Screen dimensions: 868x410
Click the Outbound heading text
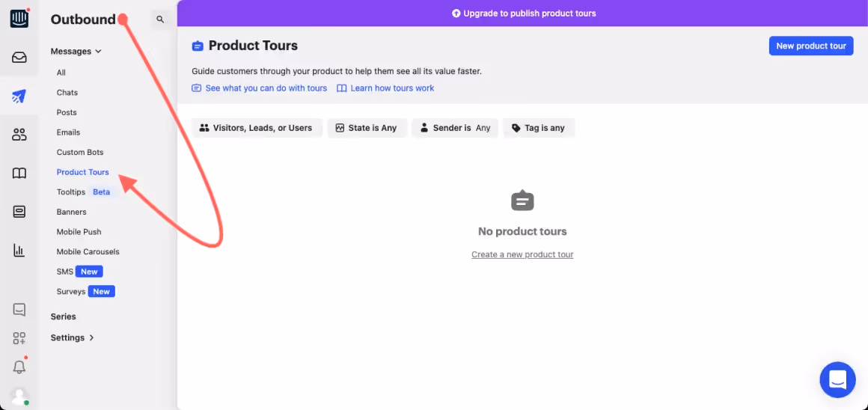coord(83,19)
